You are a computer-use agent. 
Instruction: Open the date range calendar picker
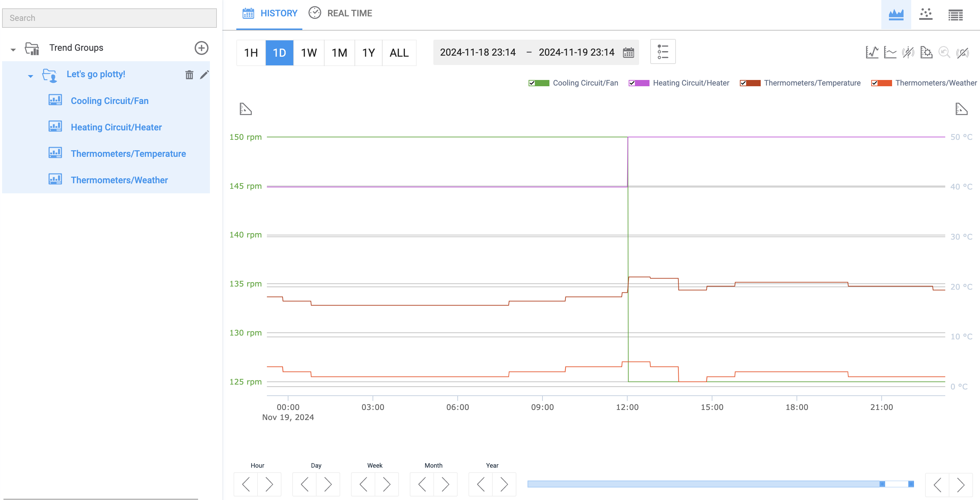[628, 52]
